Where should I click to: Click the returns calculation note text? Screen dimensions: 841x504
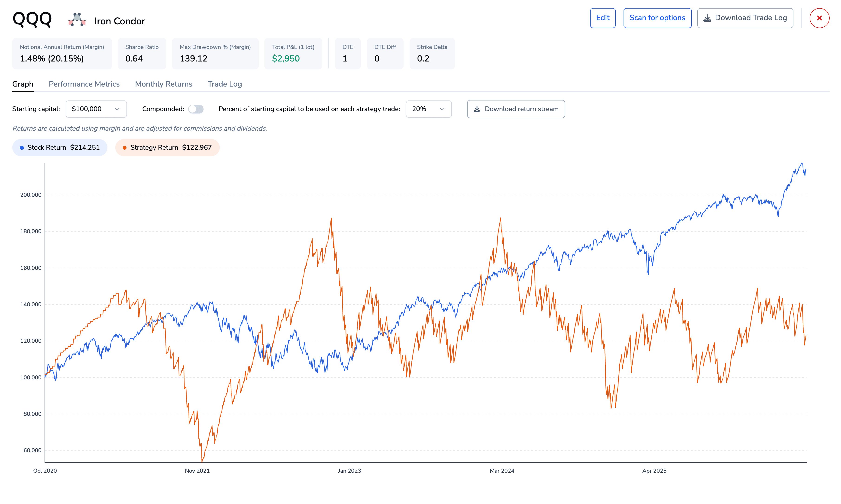tap(140, 128)
